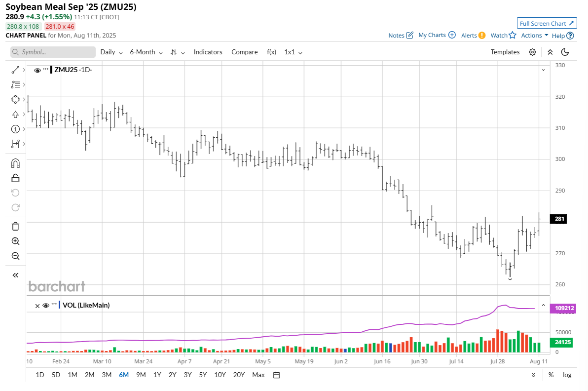This screenshot has height=391, width=588.
Task: Collapse the main price pane
Action: 544,70
